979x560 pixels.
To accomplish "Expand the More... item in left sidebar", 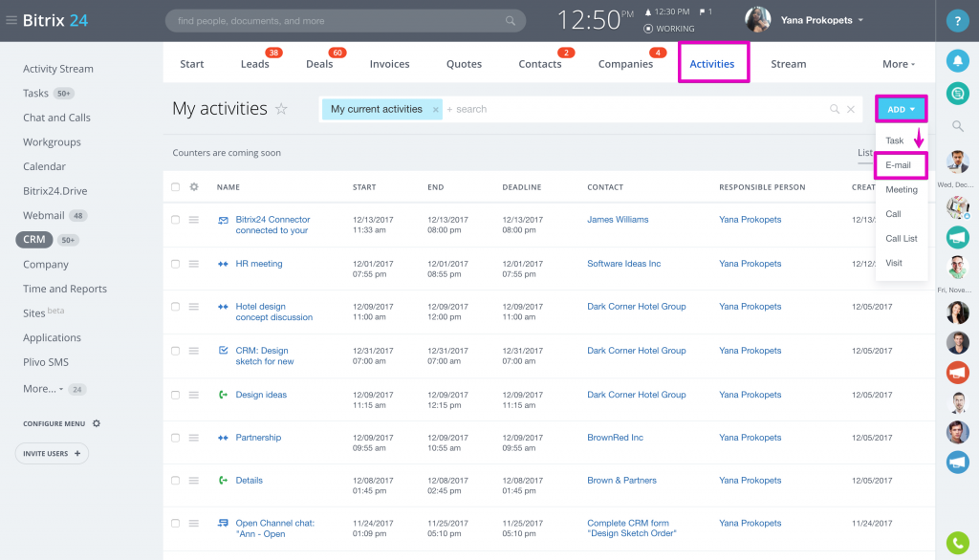I will pos(42,388).
